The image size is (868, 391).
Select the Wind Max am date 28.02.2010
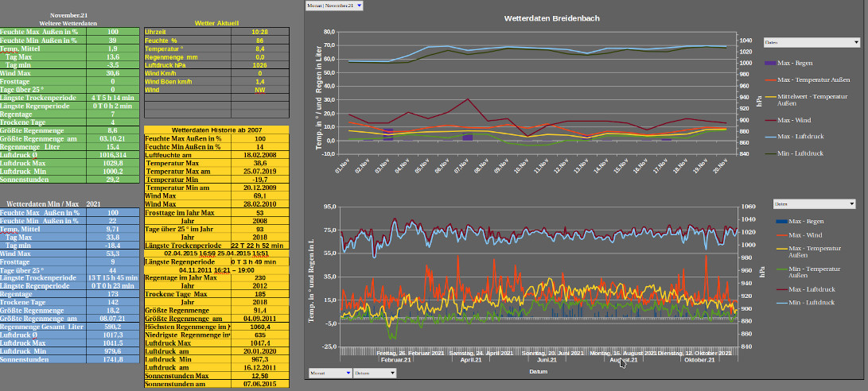point(259,204)
